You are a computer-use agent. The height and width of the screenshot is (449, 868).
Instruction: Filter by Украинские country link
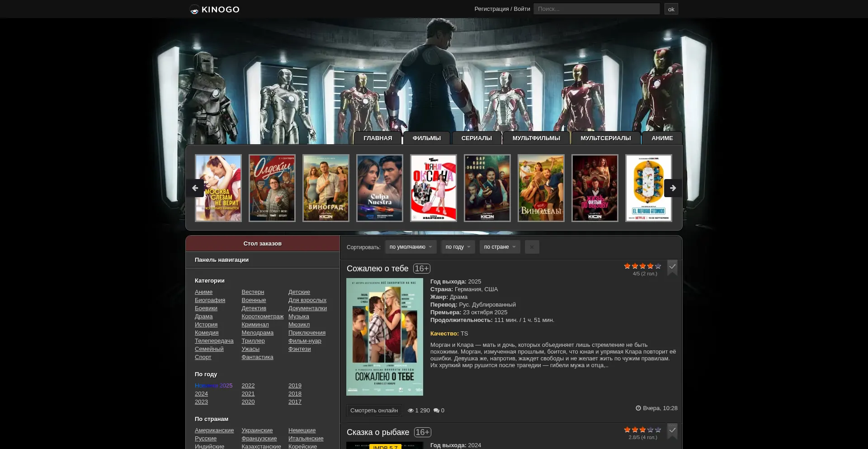(x=257, y=430)
